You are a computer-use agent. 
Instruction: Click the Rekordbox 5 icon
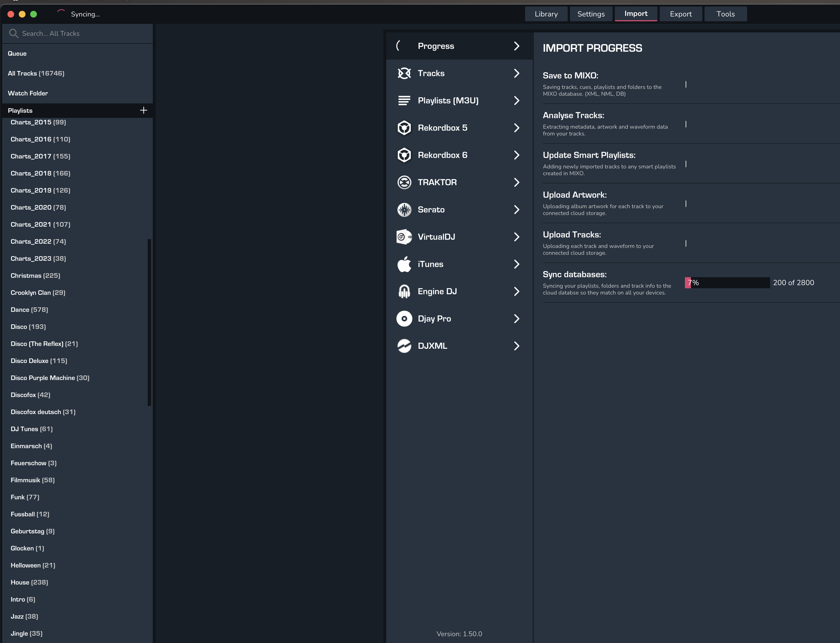tap(404, 128)
